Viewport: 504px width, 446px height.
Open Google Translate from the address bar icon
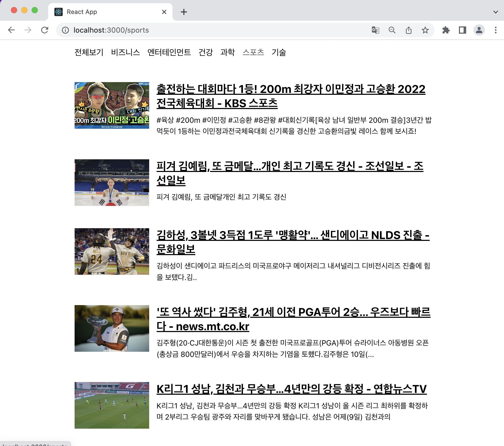(x=375, y=30)
